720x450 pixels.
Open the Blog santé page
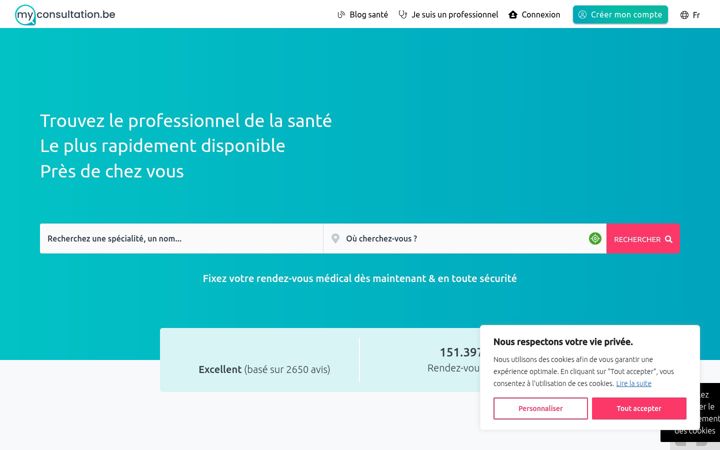click(x=363, y=15)
